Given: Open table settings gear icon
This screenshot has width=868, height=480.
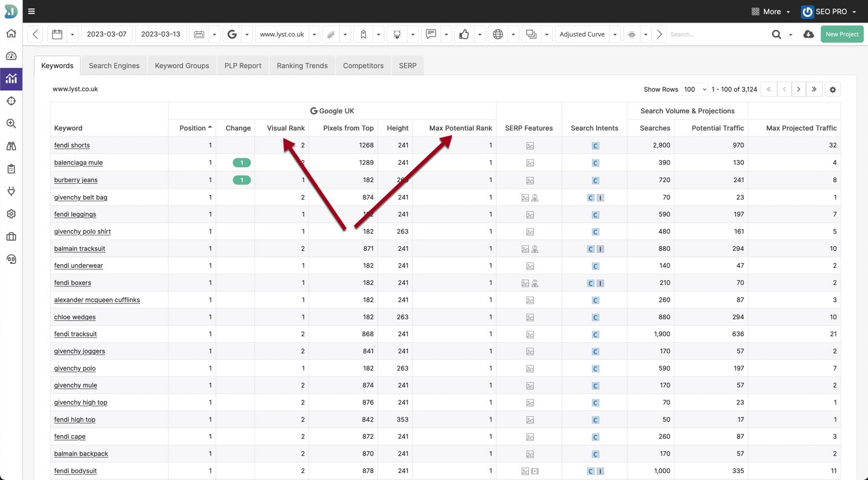Looking at the screenshot, I should tap(833, 90).
